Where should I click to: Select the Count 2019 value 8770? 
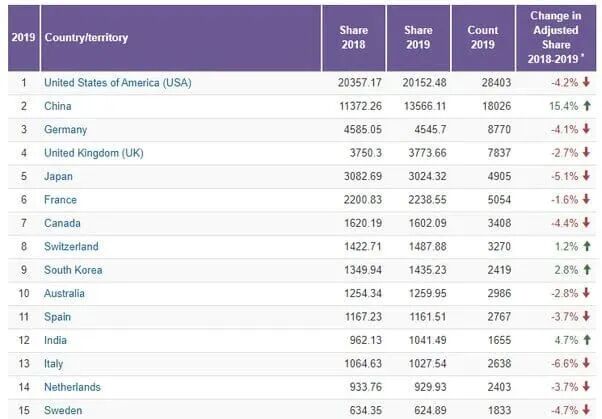click(499, 129)
